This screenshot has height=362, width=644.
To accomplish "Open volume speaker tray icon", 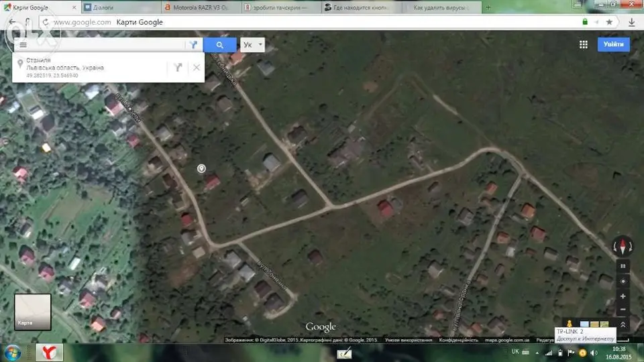I will (594, 353).
